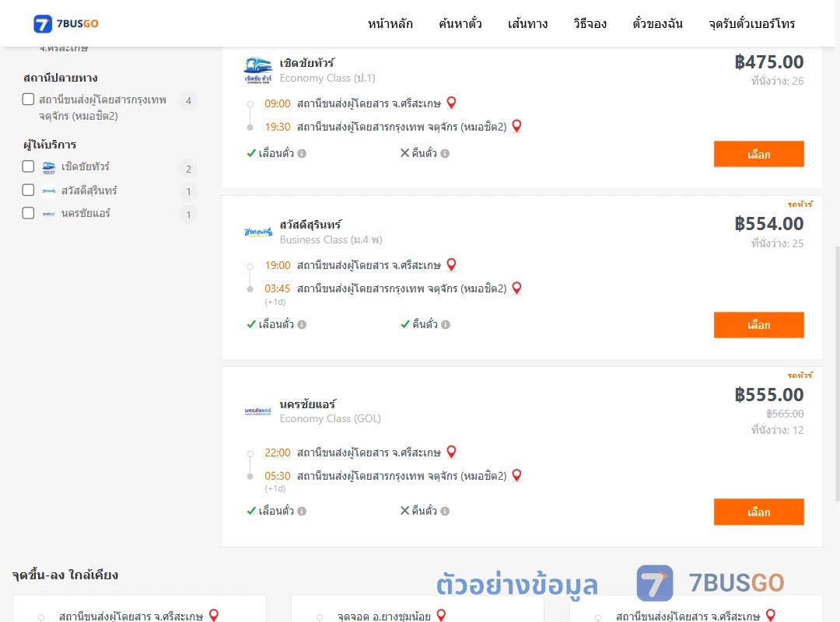Click the struck-through ฿565.00 price
840x622 pixels.
pyautogui.click(x=785, y=414)
